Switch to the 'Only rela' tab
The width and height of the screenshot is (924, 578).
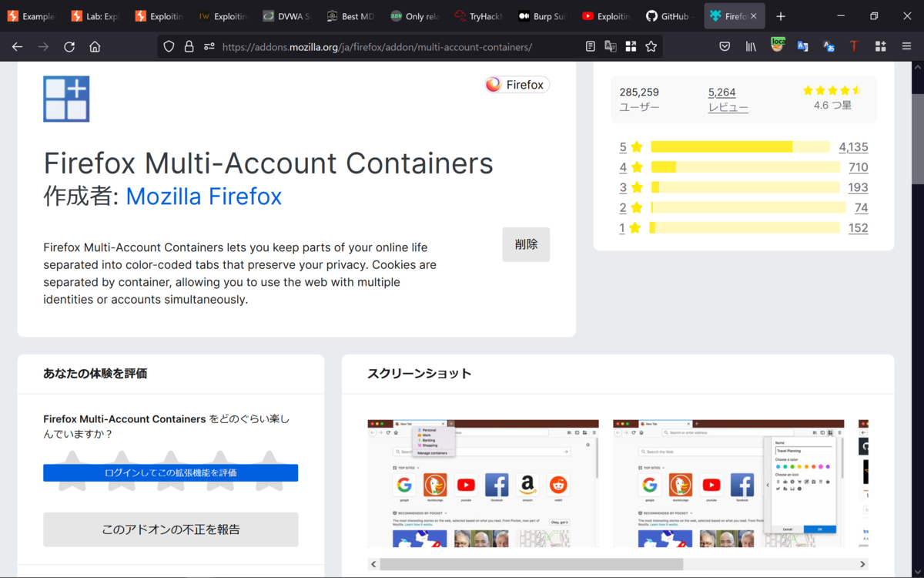click(x=415, y=16)
